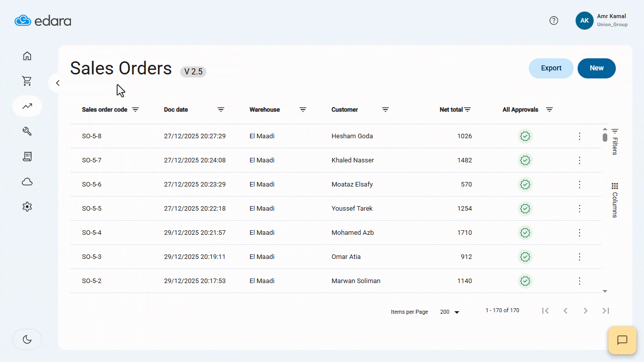Collapse the sidebar with chevron arrow
Image resolution: width=644 pixels, height=362 pixels.
(x=58, y=83)
